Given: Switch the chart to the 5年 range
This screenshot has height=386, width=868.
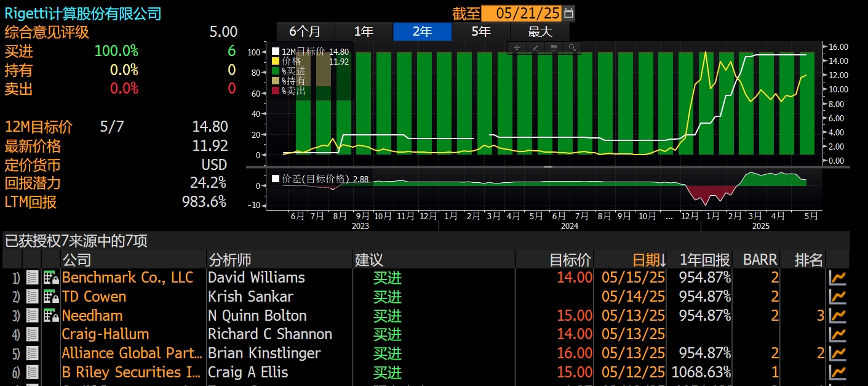Looking at the screenshot, I should coord(481,31).
